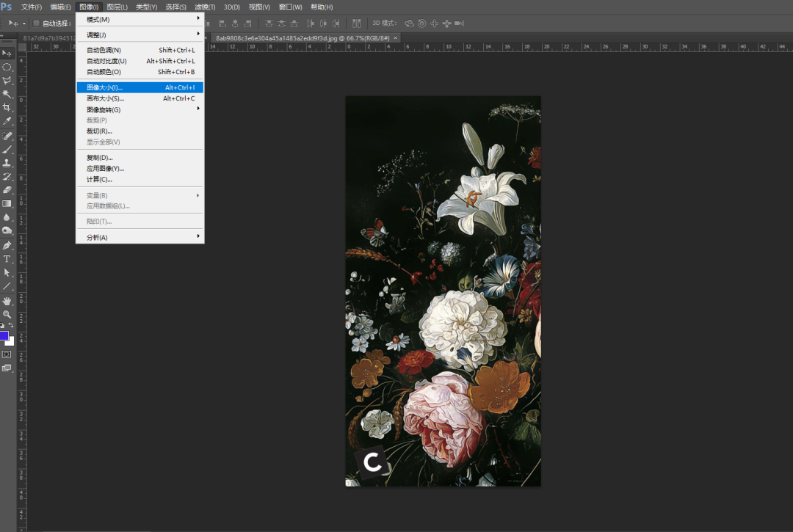Choose 裁切(R)... menu entry
The height and width of the screenshot is (532, 793).
pos(140,131)
